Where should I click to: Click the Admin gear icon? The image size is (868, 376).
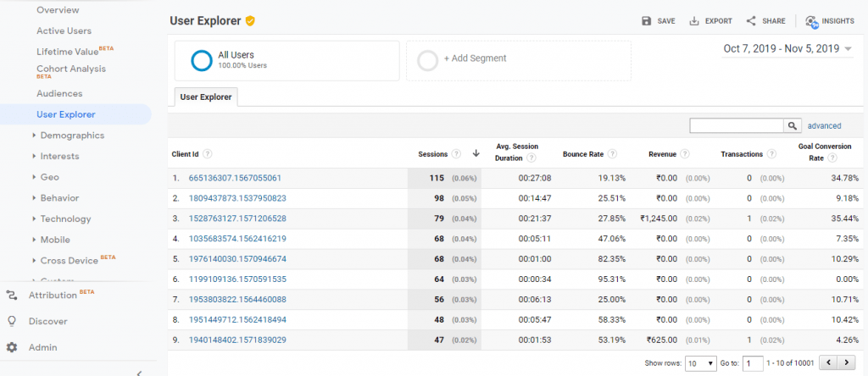click(x=12, y=347)
